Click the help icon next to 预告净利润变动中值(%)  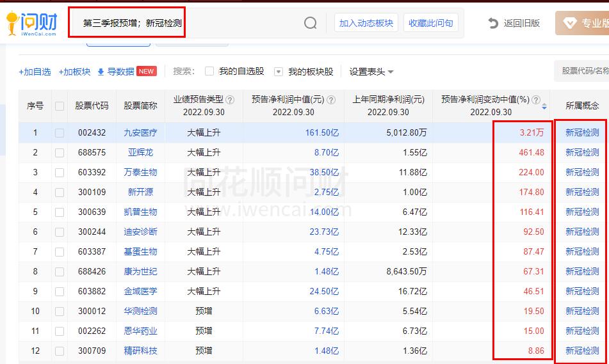[536, 100]
